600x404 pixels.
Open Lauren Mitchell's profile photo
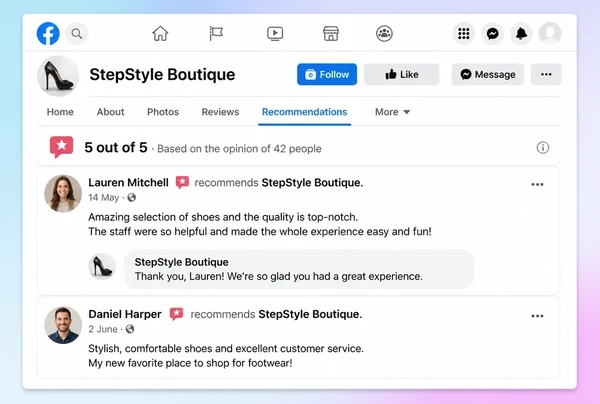[x=63, y=193]
